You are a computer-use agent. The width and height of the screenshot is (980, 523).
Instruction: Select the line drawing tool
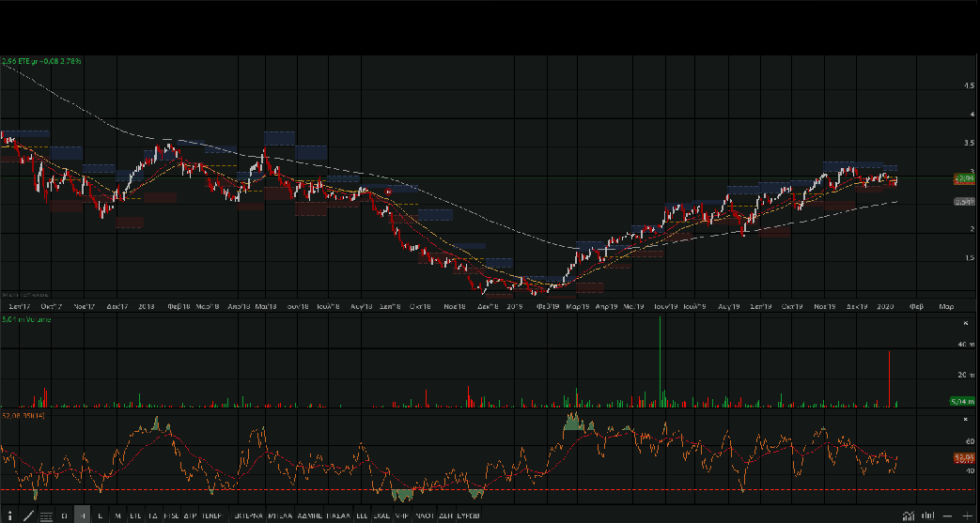(28, 515)
